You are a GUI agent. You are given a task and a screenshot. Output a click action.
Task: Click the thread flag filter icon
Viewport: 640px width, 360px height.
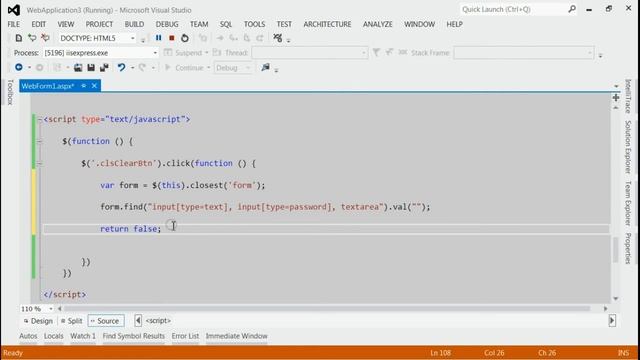[x=376, y=53]
